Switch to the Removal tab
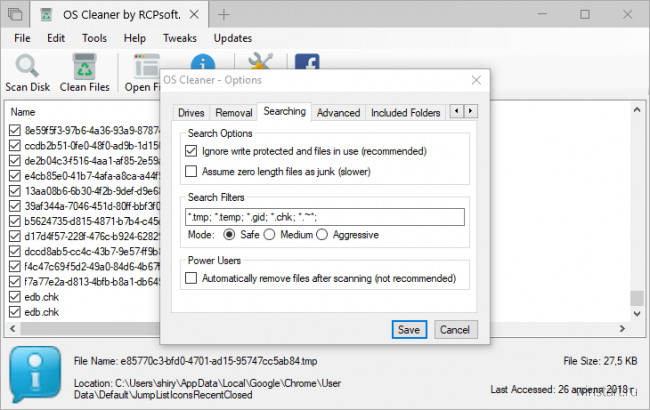 click(234, 113)
